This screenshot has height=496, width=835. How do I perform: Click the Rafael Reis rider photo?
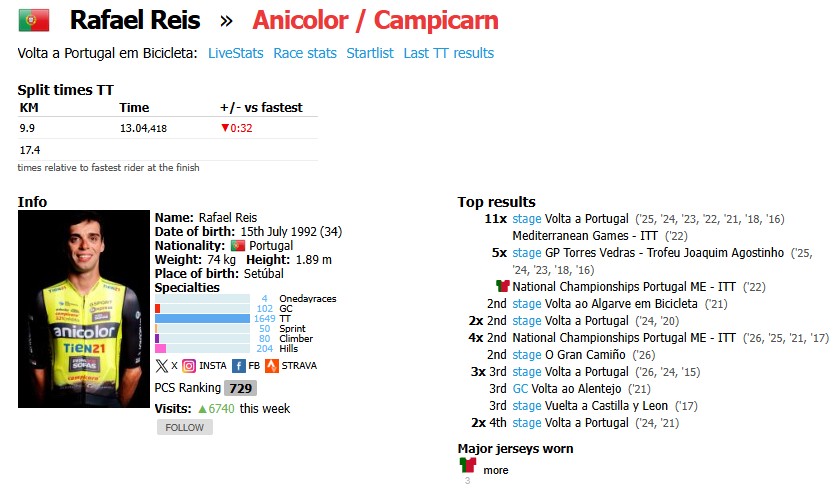[84, 308]
